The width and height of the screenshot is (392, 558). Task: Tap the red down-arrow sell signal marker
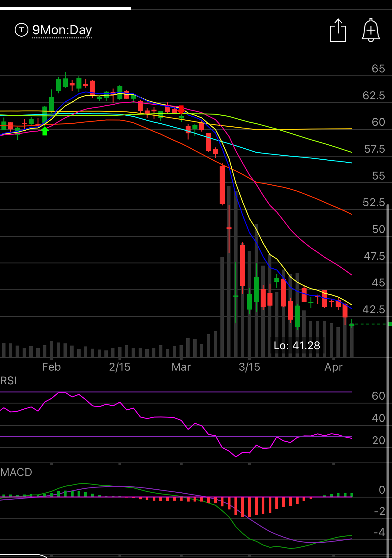[181, 110]
